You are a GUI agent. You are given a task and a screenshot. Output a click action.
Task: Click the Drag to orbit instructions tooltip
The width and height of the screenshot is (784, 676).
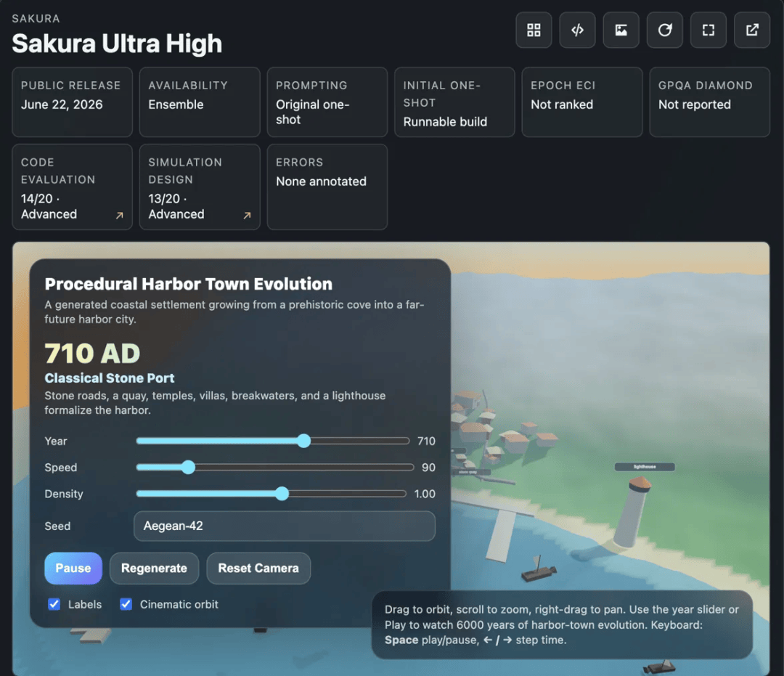coord(562,624)
